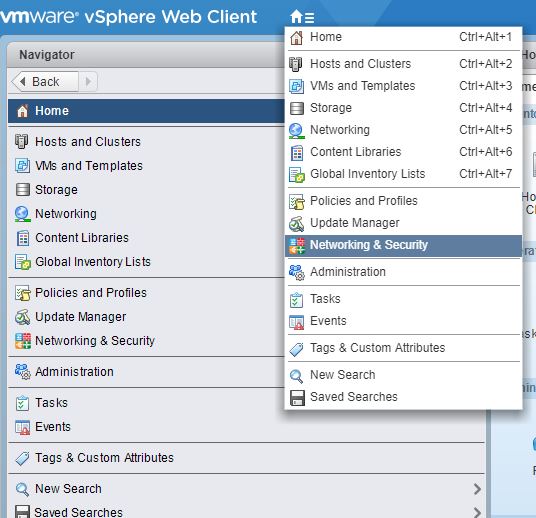Click Global Inventory Lists icon in dropdown menu
Screen dimensions: 536x518
(297, 174)
